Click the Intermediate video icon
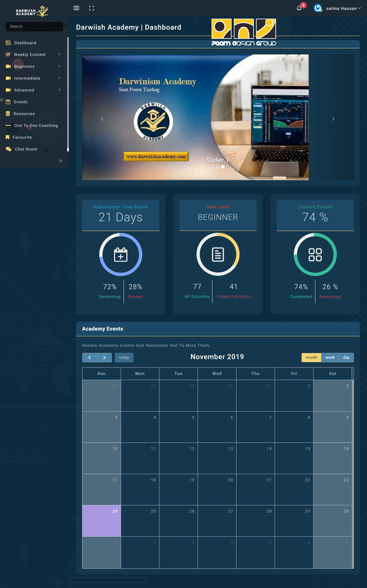This screenshot has height=588, width=367. [x=8, y=78]
